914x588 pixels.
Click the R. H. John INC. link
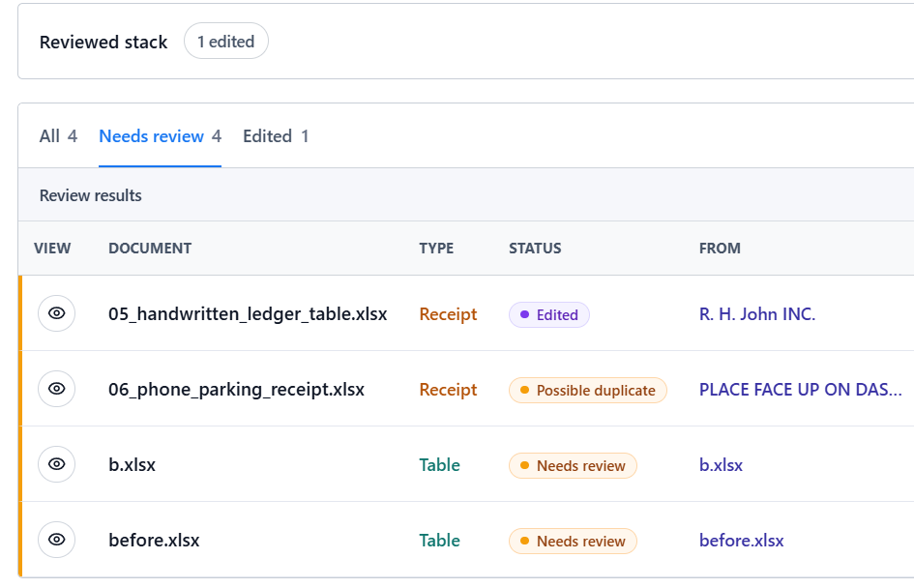757,314
